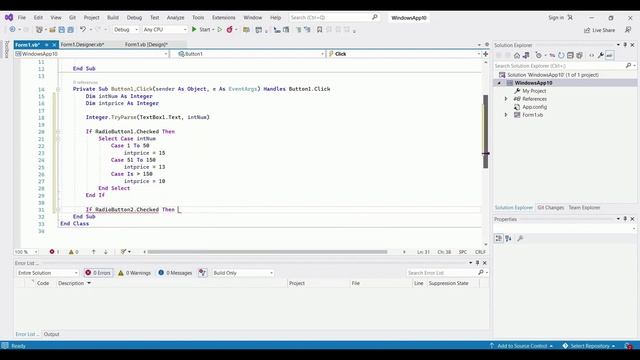Click the split editor plus icon
640x360 pixels.
(x=486, y=54)
